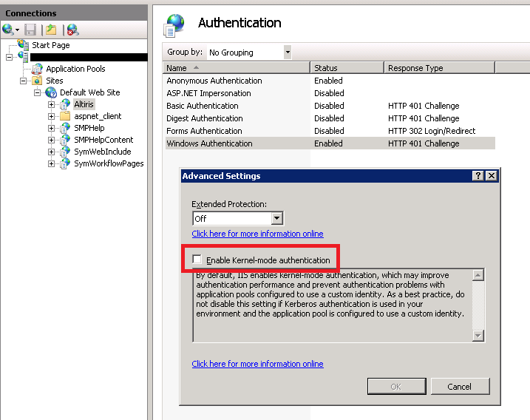Select Application Pools label in tree
The width and height of the screenshot is (530, 420).
75,69
